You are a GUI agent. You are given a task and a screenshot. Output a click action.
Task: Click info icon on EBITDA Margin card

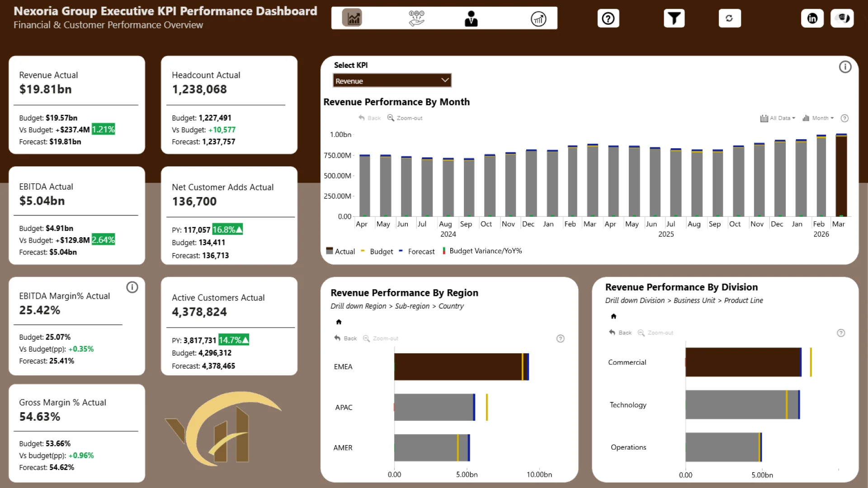click(132, 287)
